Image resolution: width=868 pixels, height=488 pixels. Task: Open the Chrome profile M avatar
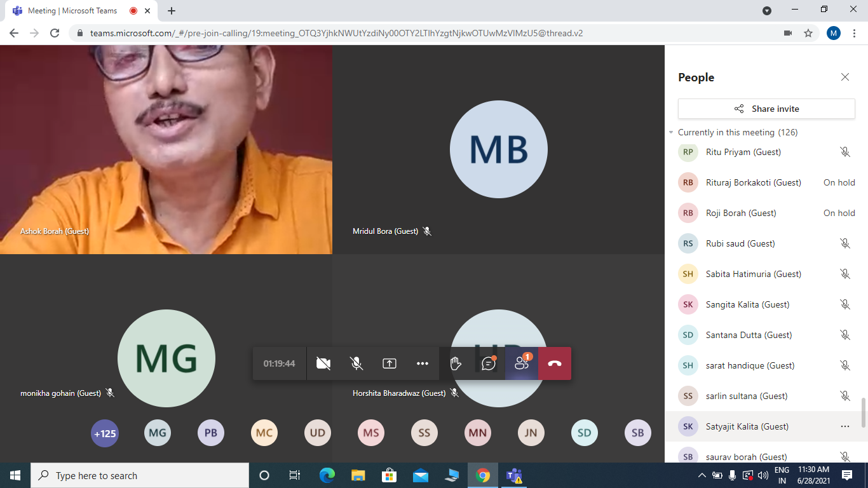[x=834, y=33]
